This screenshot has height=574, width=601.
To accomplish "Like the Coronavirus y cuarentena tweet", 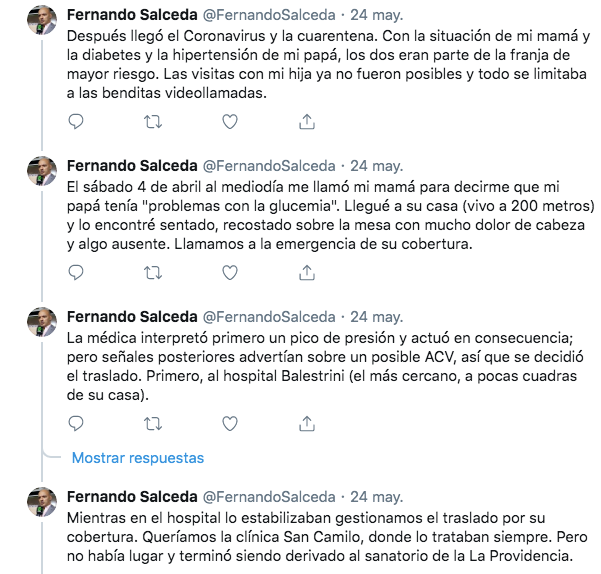I will click(230, 122).
